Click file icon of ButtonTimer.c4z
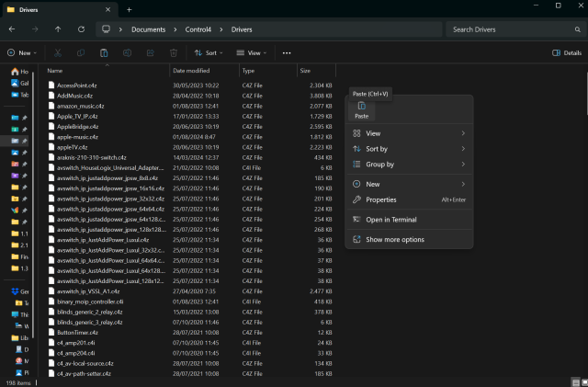The width and height of the screenshot is (588, 387). click(x=51, y=332)
